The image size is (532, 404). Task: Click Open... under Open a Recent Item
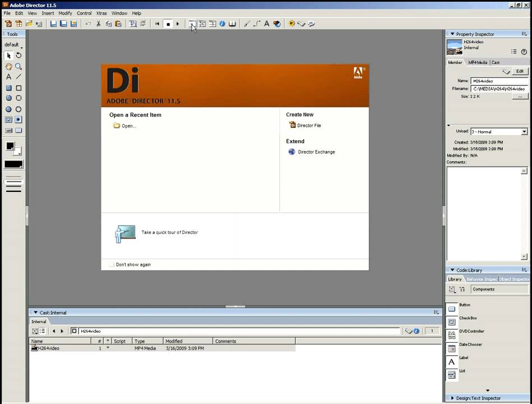click(125, 126)
